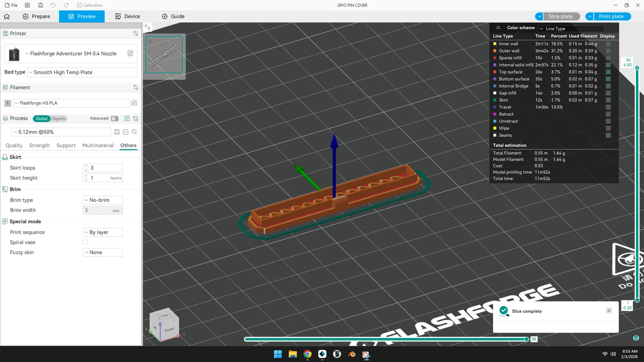Click the Wipe yellow color swatch
Image resolution: width=644 pixels, height=362 pixels.
pos(495,128)
